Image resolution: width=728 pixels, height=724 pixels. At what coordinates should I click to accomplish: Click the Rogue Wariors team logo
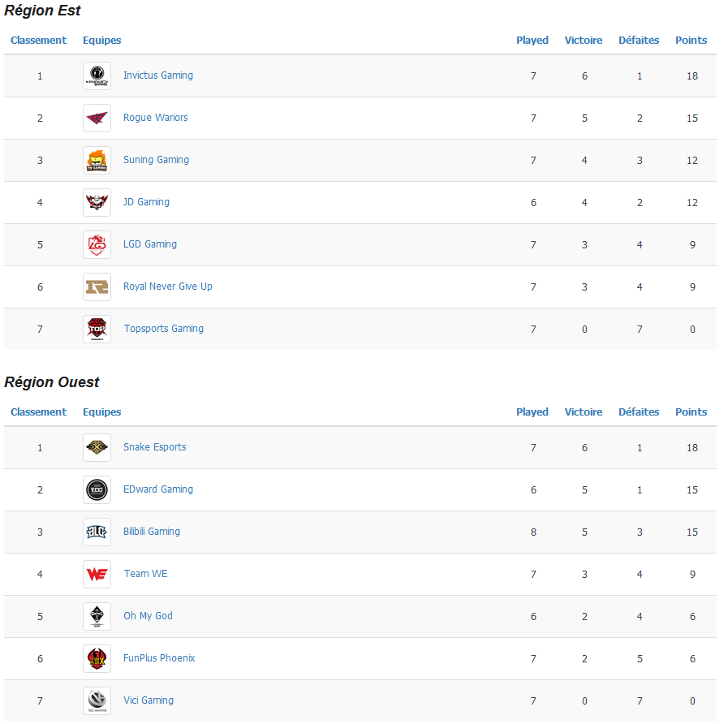(97, 118)
